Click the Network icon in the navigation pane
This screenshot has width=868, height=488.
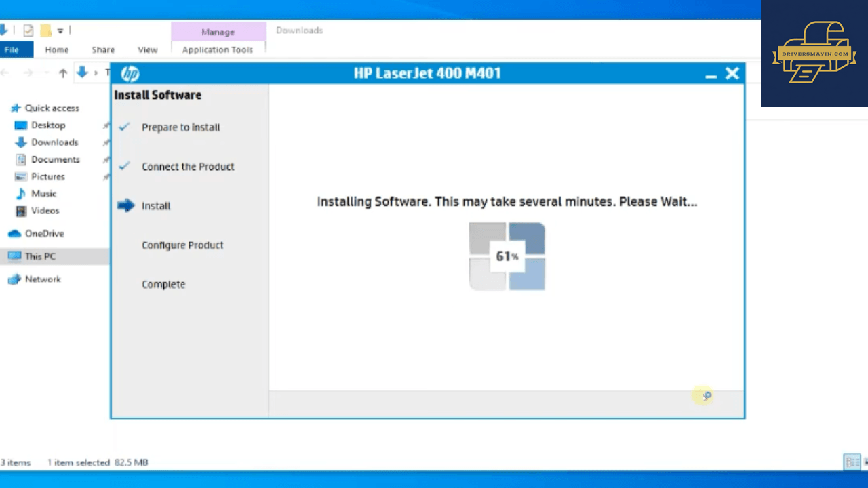tap(14, 279)
